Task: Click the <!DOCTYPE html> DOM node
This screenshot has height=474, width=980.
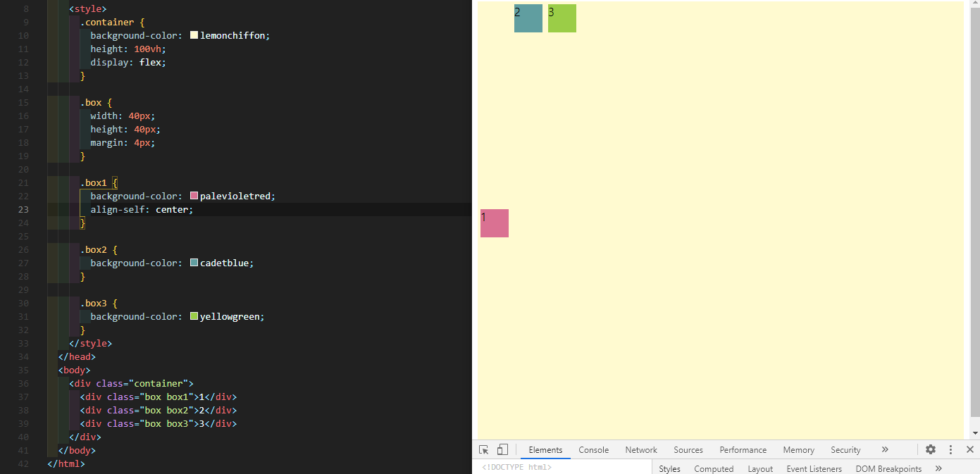Action: click(x=517, y=467)
